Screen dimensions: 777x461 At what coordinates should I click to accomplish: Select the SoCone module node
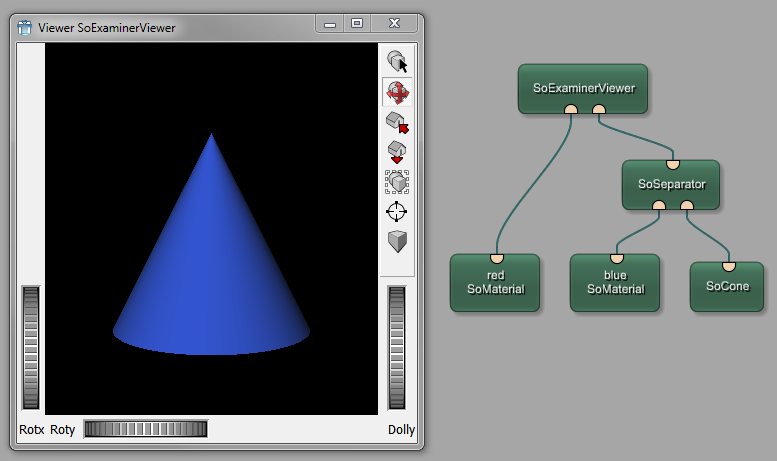(729, 288)
